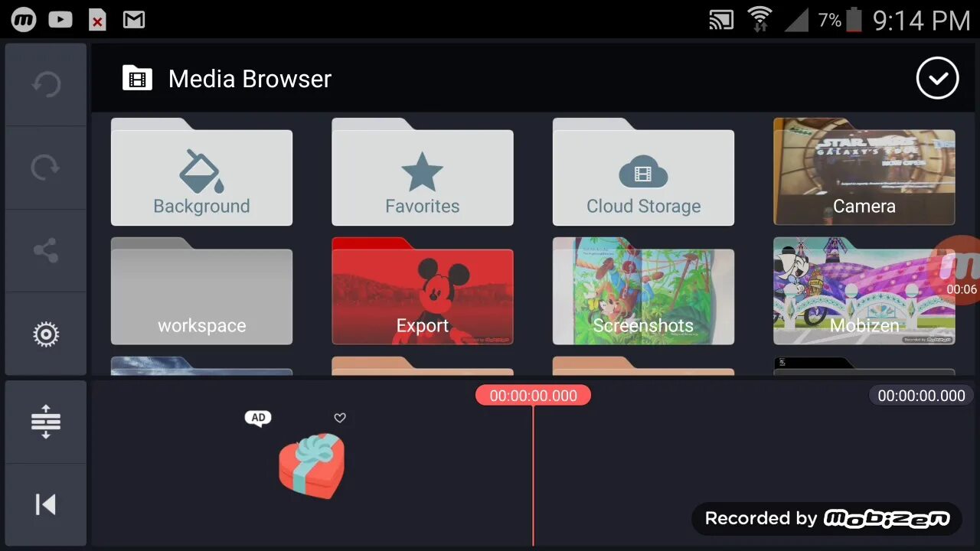The image size is (980, 551).
Task: Open the Share icon in sidebar
Action: coord(46,250)
